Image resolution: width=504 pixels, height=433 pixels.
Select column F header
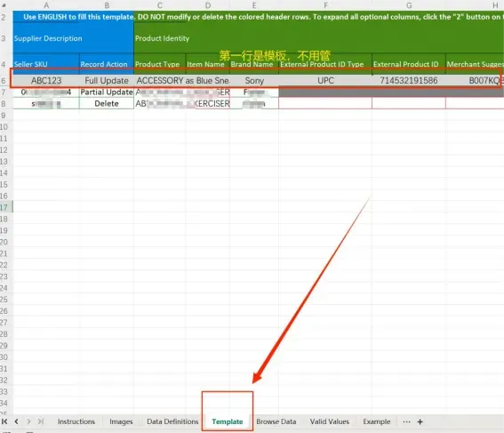(325, 5)
